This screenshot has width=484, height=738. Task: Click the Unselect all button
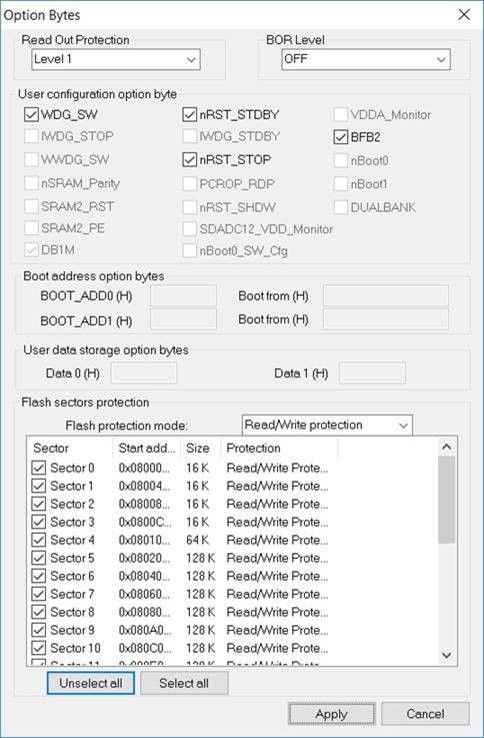click(x=90, y=683)
